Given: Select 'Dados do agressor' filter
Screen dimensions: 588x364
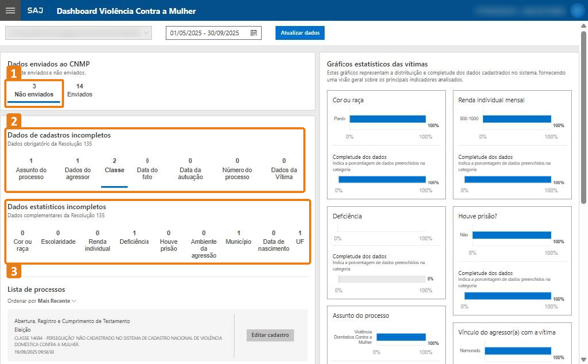Looking at the screenshot, I should click(x=77, y=169).
